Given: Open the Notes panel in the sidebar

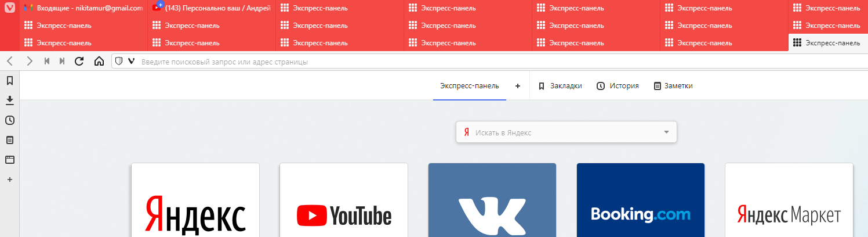Looking at the screenshot, I should [x=9, y=140].
